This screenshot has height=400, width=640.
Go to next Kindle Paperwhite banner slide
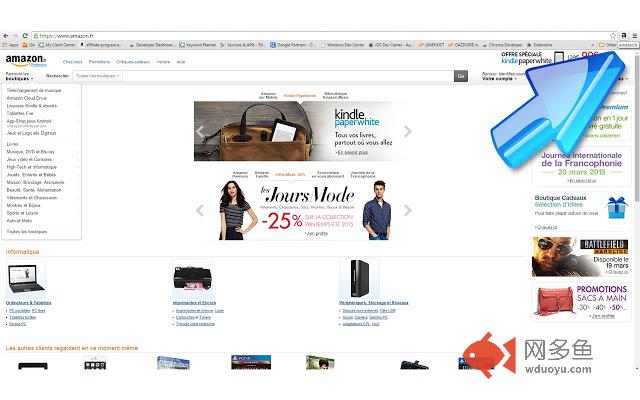point(407,131)
